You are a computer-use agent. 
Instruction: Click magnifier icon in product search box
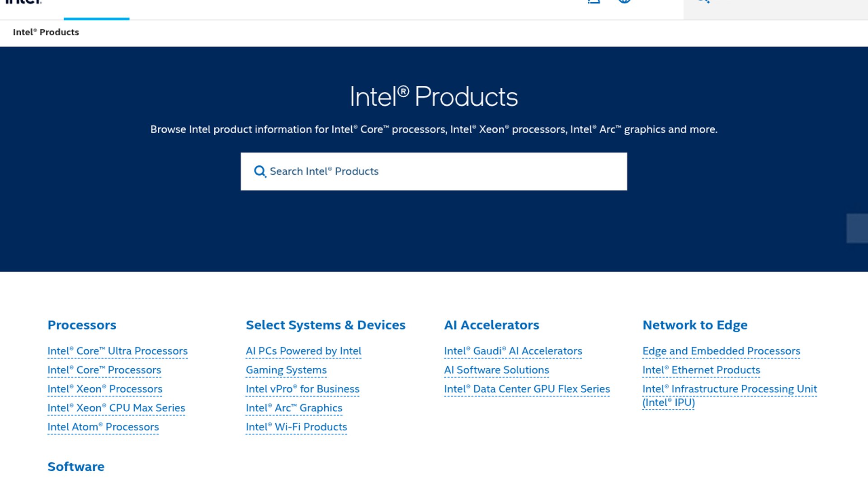pos(259,172)
